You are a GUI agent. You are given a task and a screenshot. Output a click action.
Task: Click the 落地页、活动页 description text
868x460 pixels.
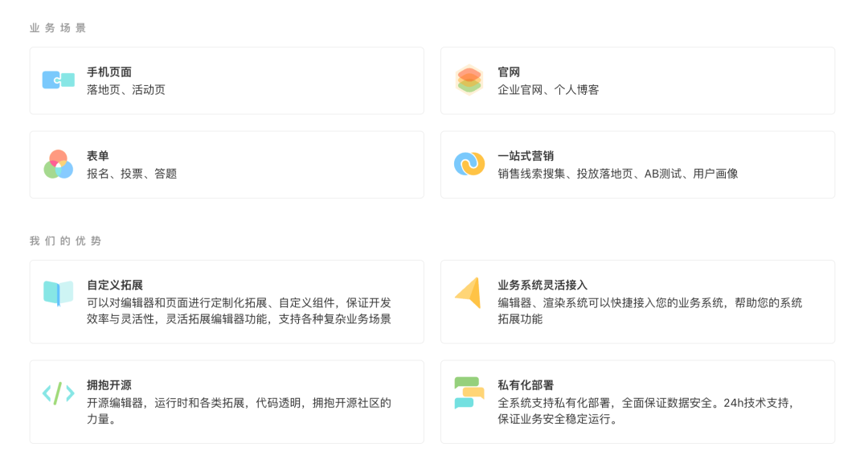coord(126,90)
